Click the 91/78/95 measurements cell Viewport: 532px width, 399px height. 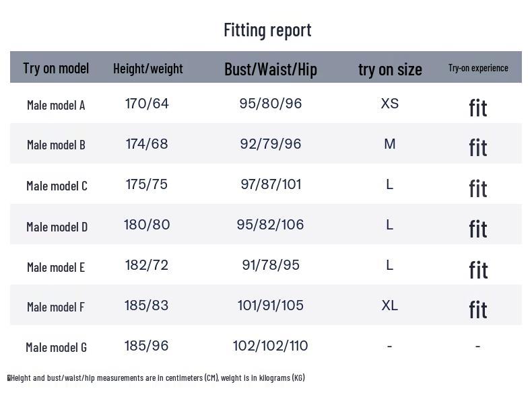(271, 265)
